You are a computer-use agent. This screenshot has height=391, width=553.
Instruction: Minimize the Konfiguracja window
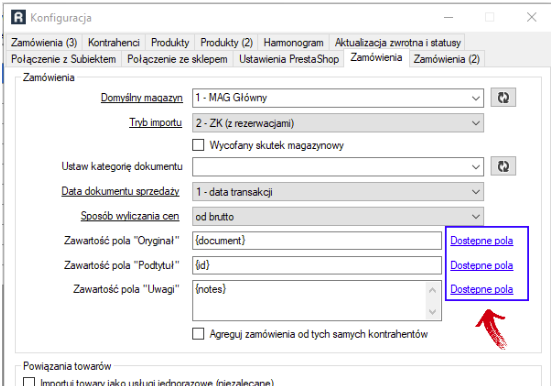pyautogui.click(x=448, y=17)
